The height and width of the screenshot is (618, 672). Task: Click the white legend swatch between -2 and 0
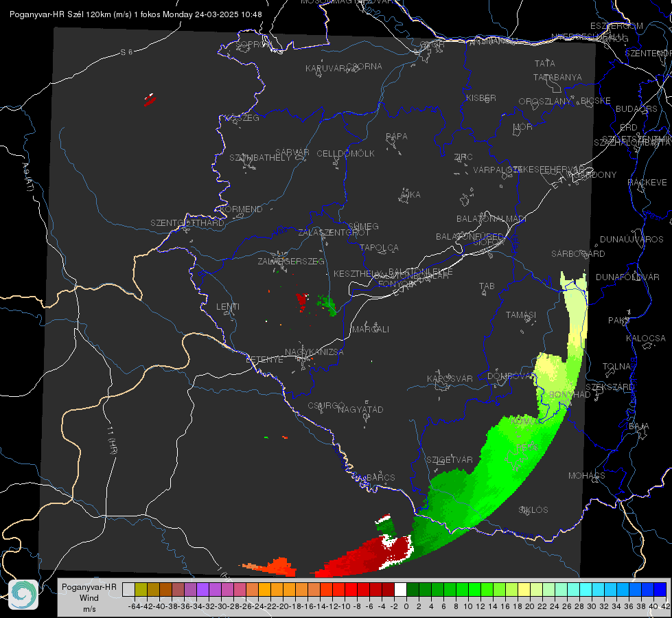400,590
